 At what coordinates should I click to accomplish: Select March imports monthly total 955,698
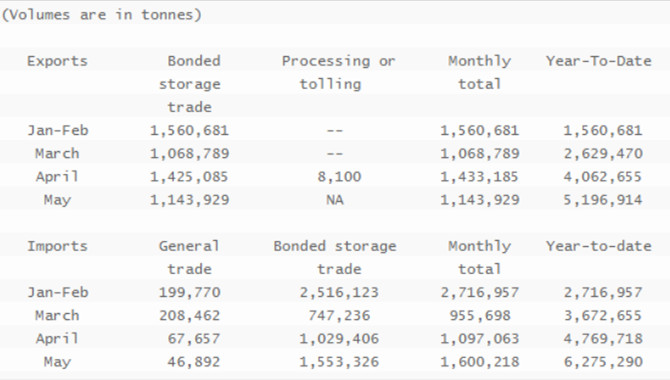480,315
